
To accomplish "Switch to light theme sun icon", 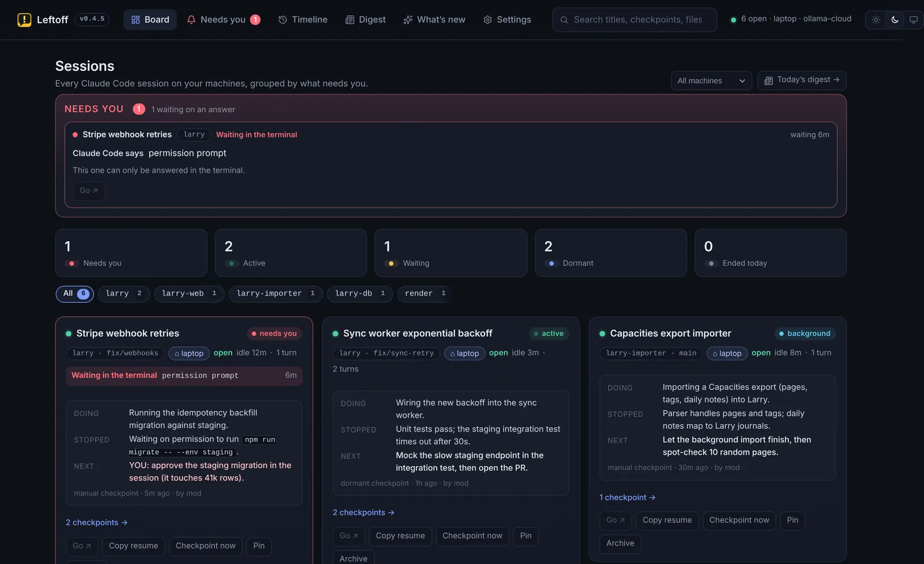I will point(876,20).
